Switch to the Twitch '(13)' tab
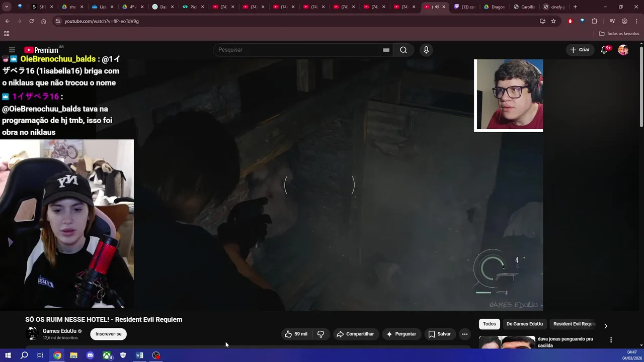The height and width of the screenshot is (362, 644). tap(464, 7)
